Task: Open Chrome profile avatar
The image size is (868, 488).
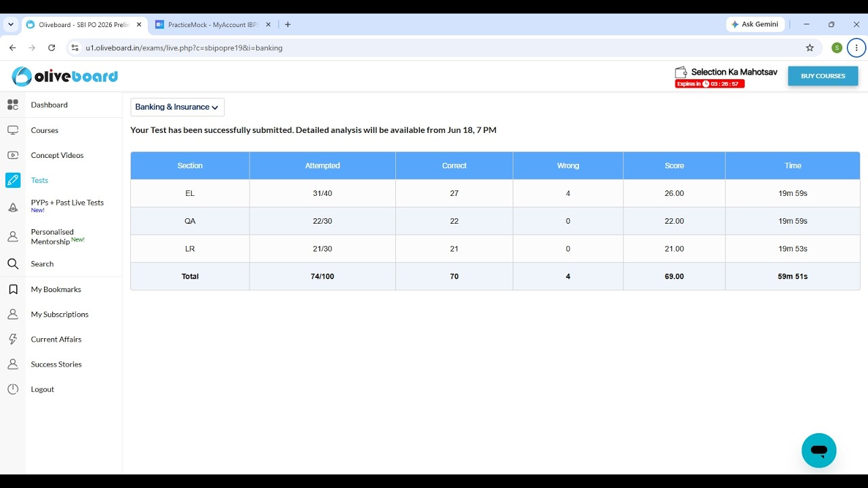Action: click(x=837, y=48)
